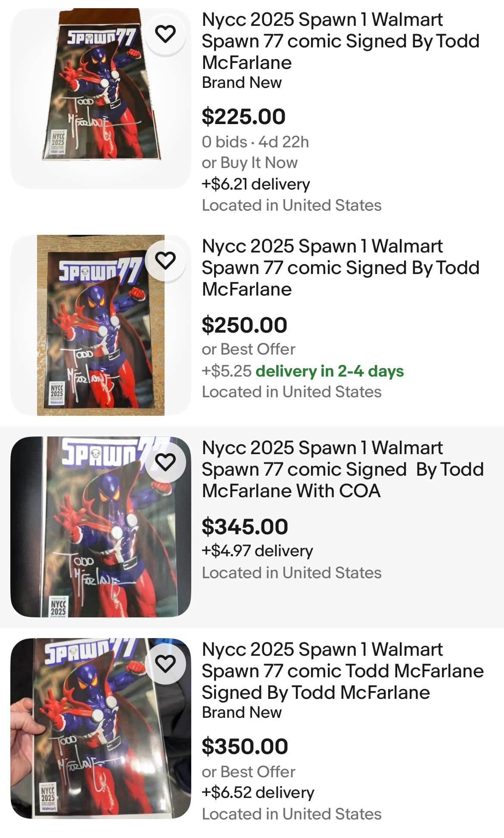View the $345.00 listing's signed comic image
504x838 pixels.
pos(101,526)
